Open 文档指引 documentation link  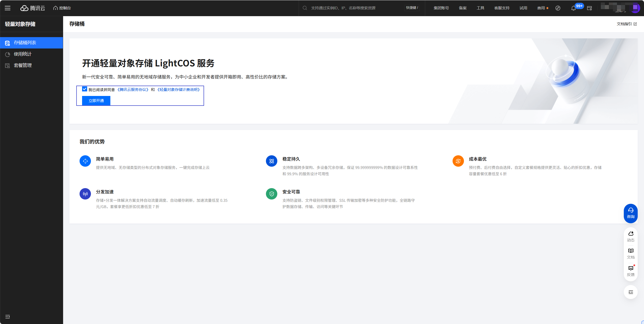pyautogui.click(x=627, y=24)
